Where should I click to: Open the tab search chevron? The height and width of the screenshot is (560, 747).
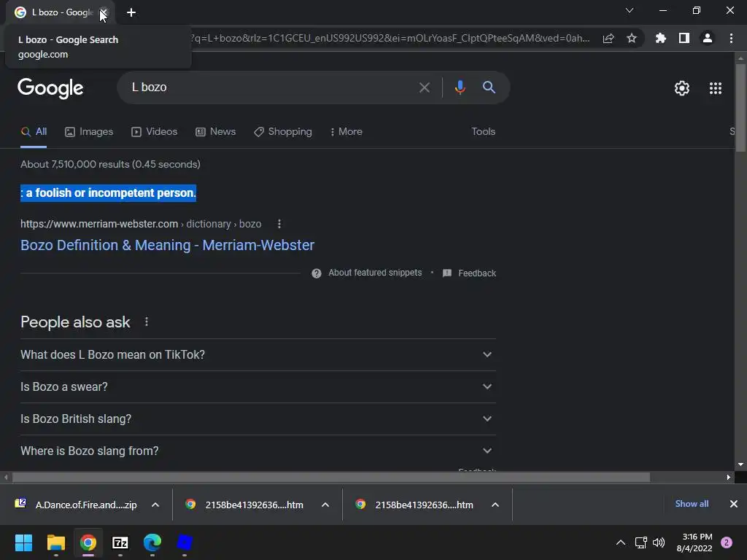(630, 10)
